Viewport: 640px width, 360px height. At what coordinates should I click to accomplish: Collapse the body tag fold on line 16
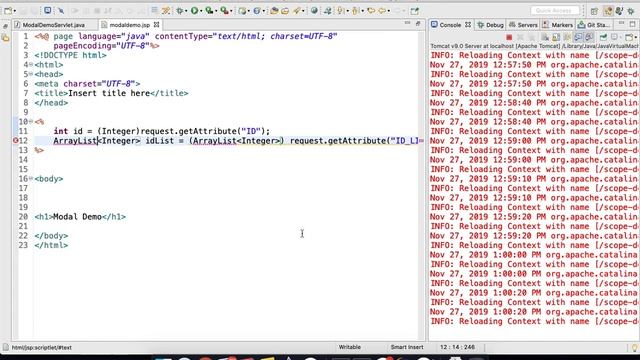click(x=31, y=178)
